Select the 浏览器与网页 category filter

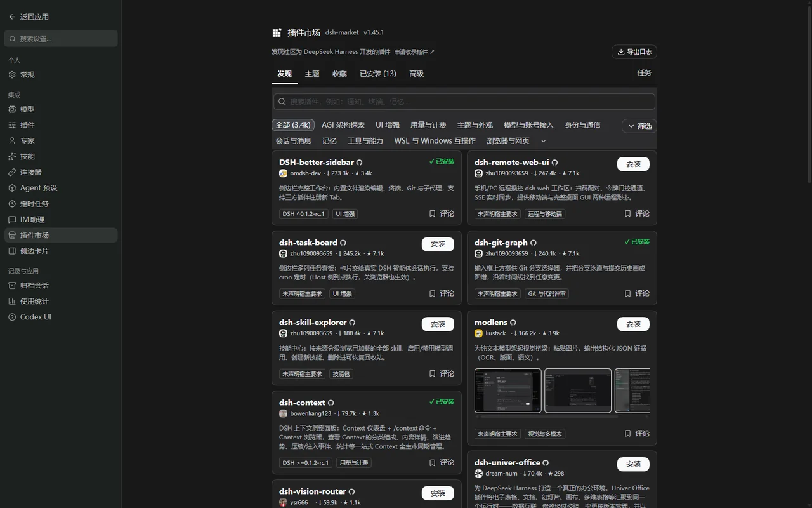507,141
